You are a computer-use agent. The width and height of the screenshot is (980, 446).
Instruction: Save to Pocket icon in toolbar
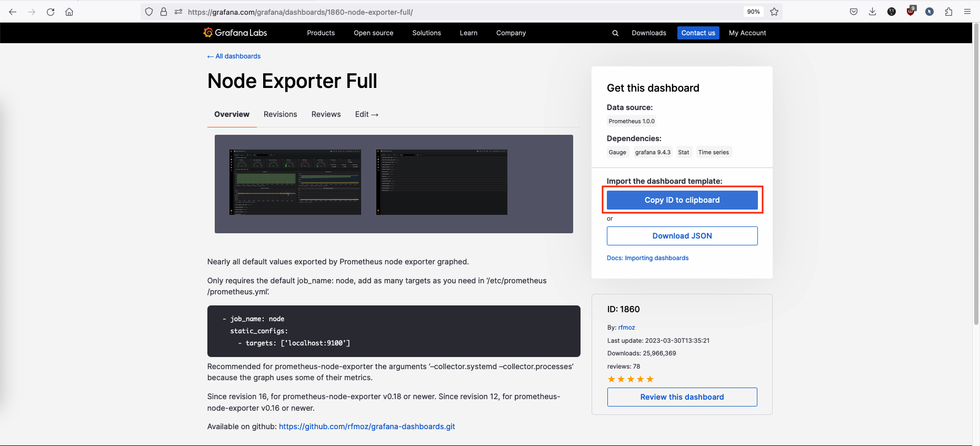(854, 12)
